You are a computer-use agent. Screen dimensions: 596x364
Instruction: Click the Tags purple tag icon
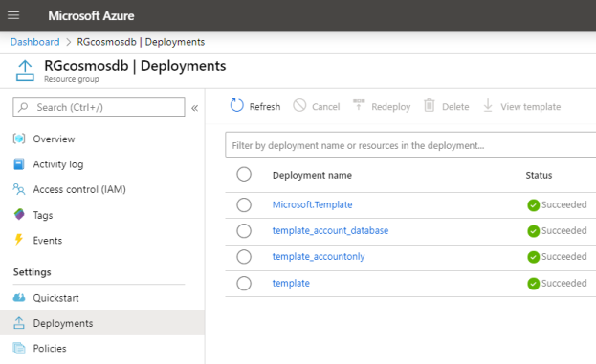(19, 214)
